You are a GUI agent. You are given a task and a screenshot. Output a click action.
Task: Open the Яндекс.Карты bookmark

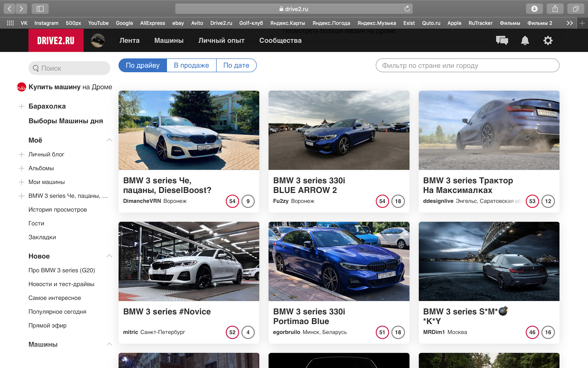[x=288, y=23]
